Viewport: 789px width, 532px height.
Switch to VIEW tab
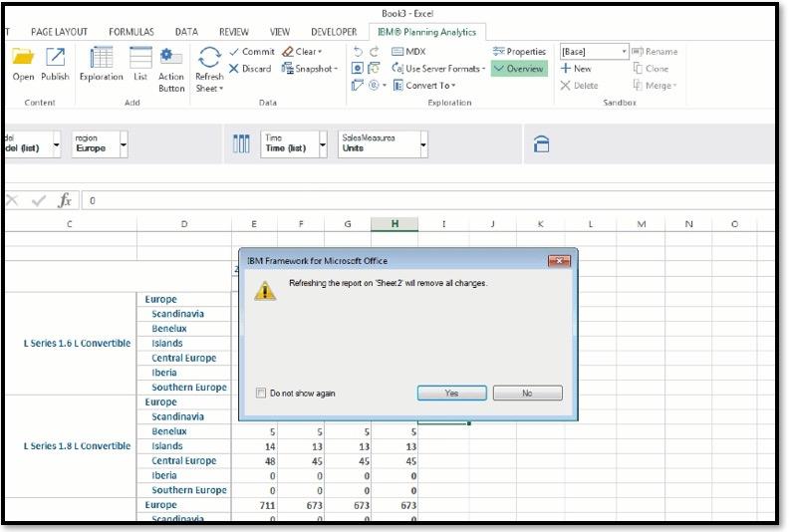280,32
